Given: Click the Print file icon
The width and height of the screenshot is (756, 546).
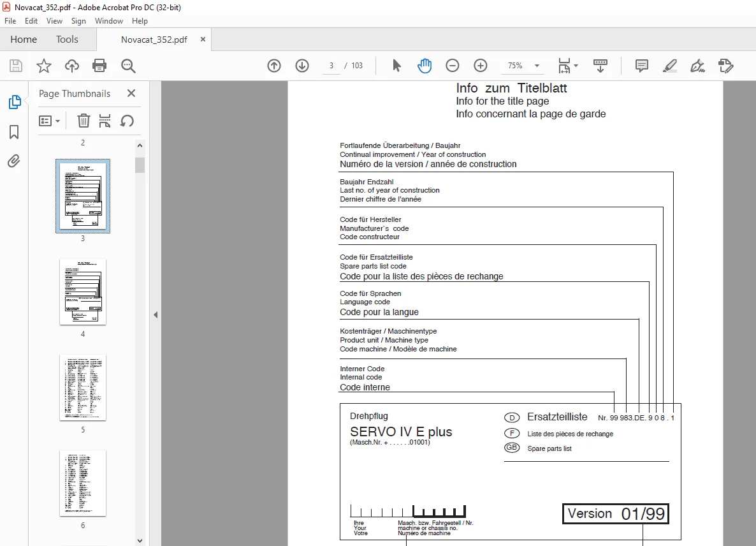Looking at the screenshot, I should point(99,66).
